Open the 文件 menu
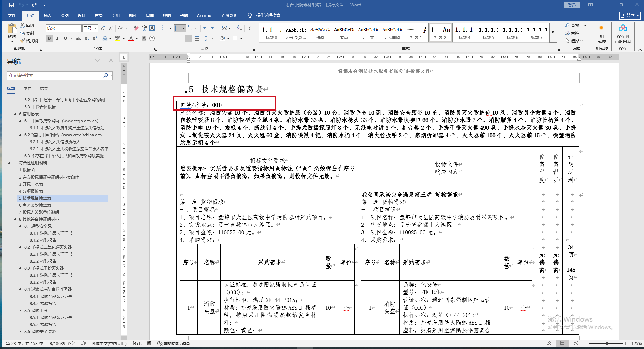The width and height of the screenshot is (644, 349). click(12, 15)
